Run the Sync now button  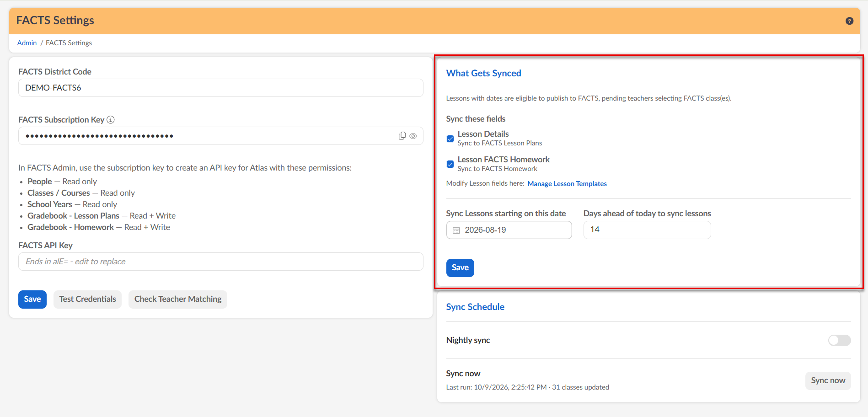[828, 380]
